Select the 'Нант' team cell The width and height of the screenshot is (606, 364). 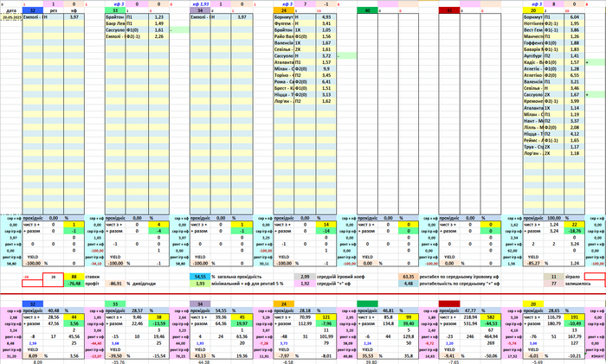(x=533, y=121)
